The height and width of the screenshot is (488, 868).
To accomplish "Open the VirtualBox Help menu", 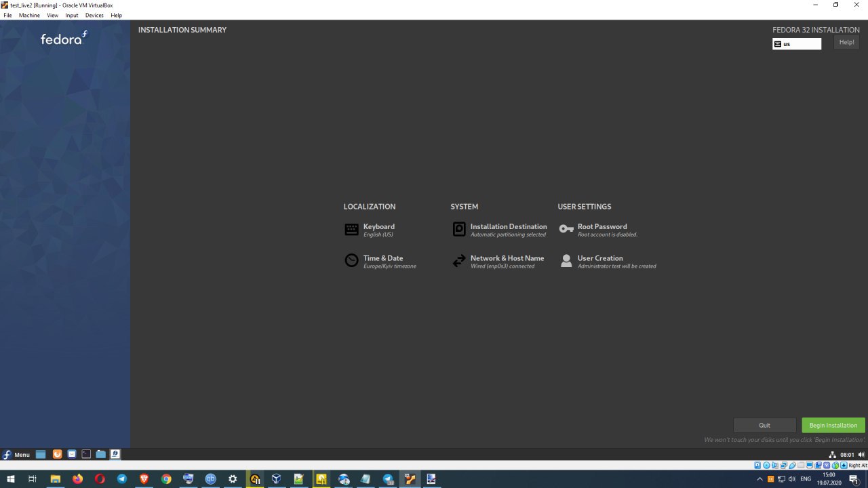I will (116, 15).
